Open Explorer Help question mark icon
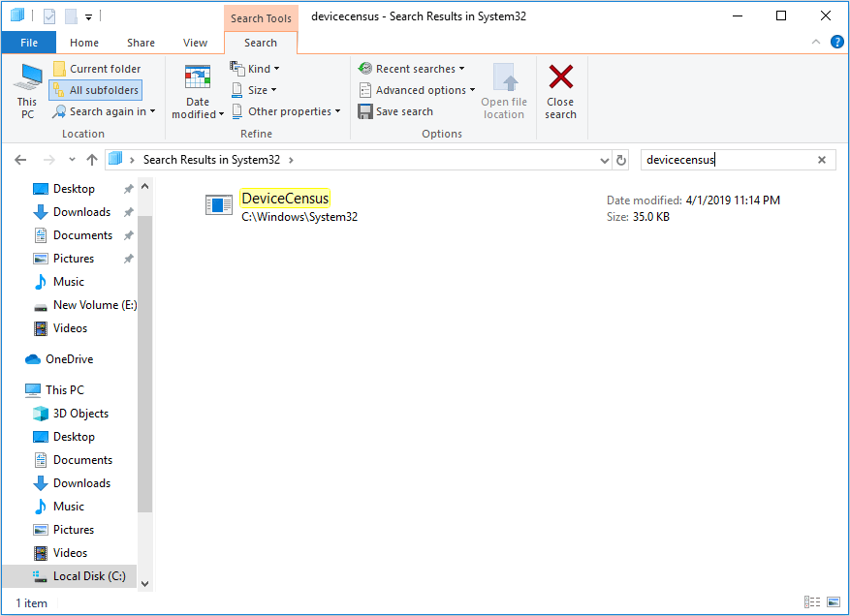The width and height of the screenshot is (850, 616). 837,42
